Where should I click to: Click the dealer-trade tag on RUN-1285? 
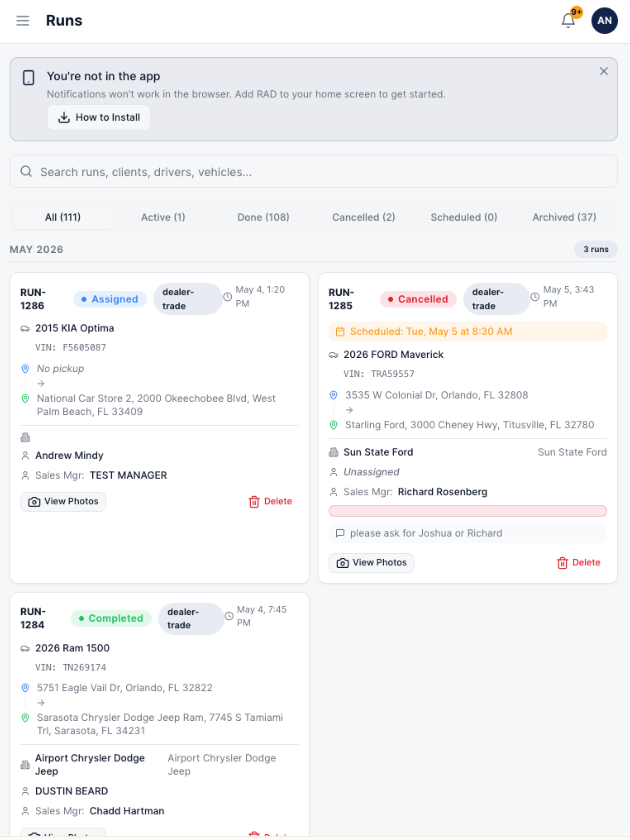pos(496,299)
